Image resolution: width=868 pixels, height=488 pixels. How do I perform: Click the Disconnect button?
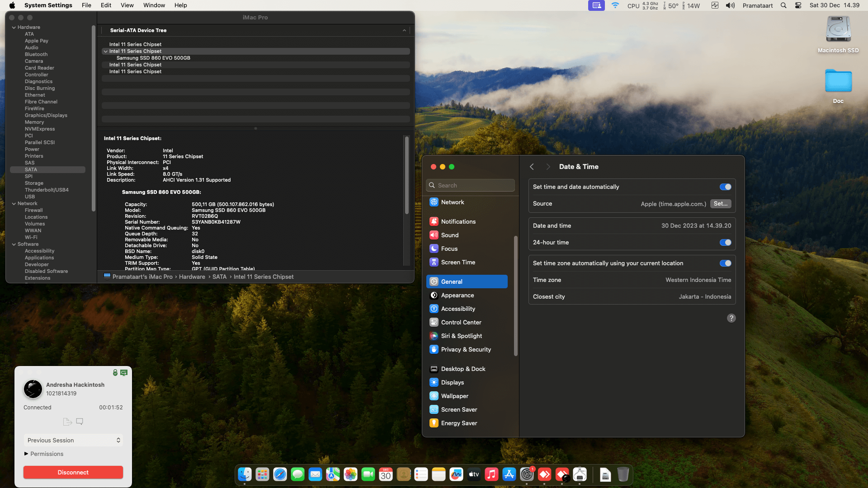(73, 472)
